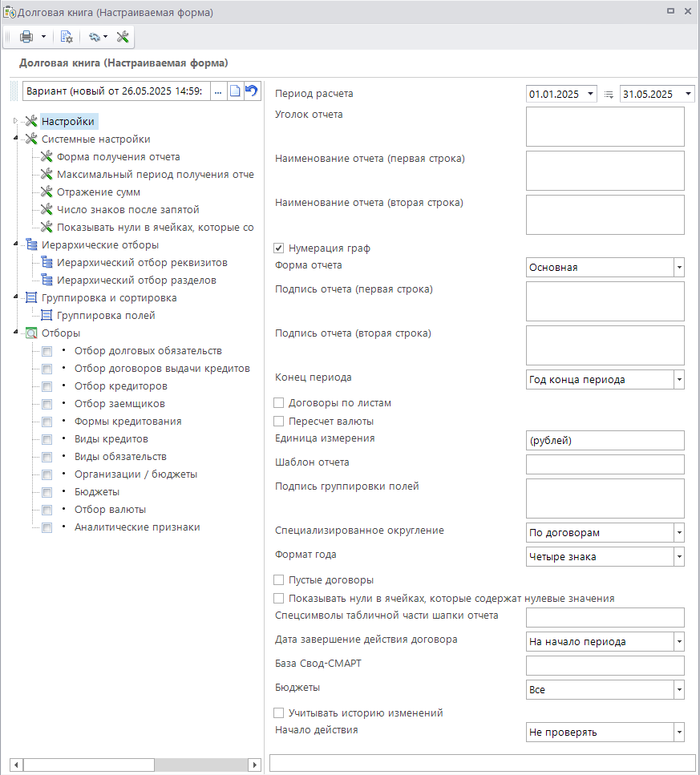Open the print button dropdown arrow
Image resolution: width=700 pixels, height=775 pixels.
pos(44,37)
